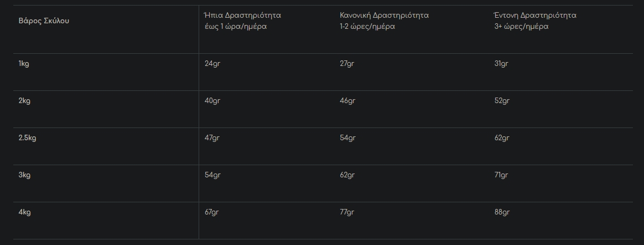Select the 4kg row label

[24, 212]
